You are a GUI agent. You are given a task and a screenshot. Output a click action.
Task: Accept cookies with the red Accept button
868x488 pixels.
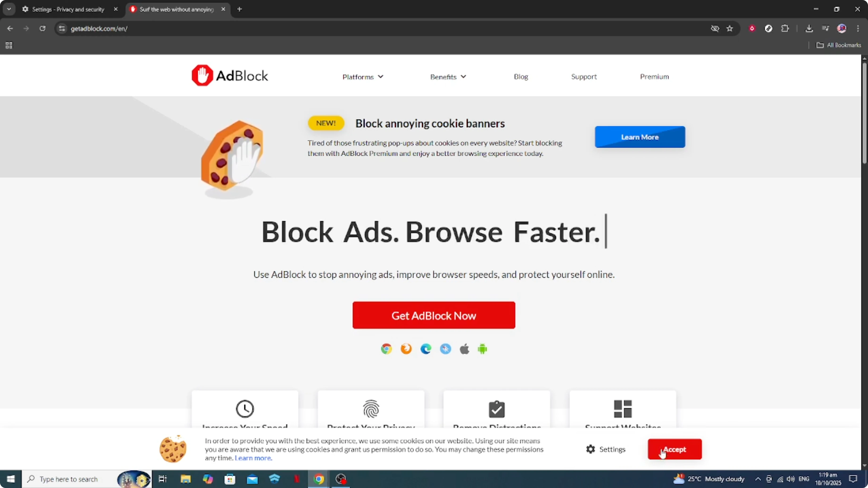click(x=674, y=449)
